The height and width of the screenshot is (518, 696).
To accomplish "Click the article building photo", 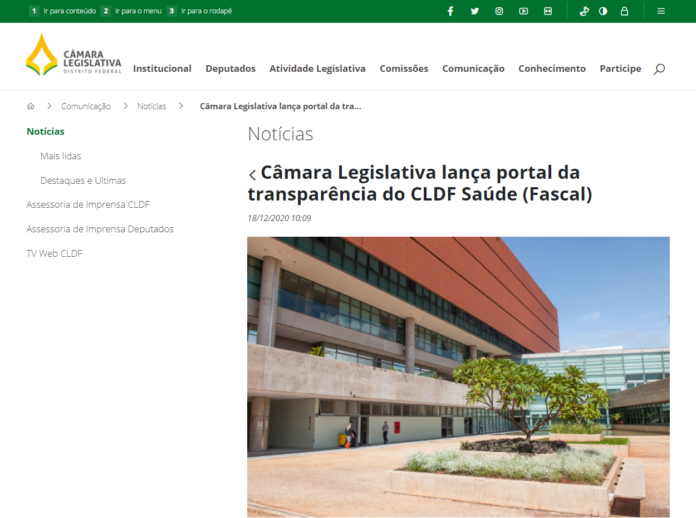I will click(x=458, y=377).
